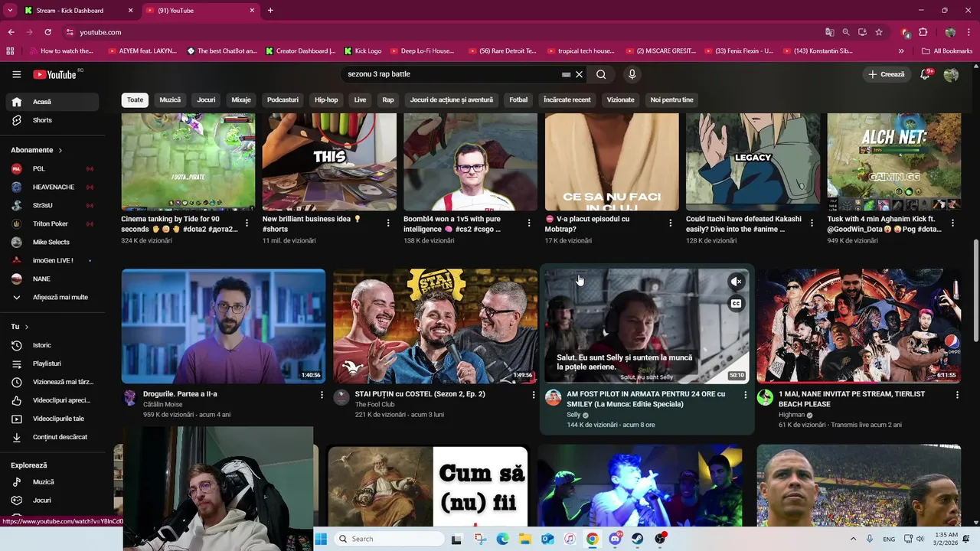Open Playlisturi in the sidebar

tap(52, 364)
